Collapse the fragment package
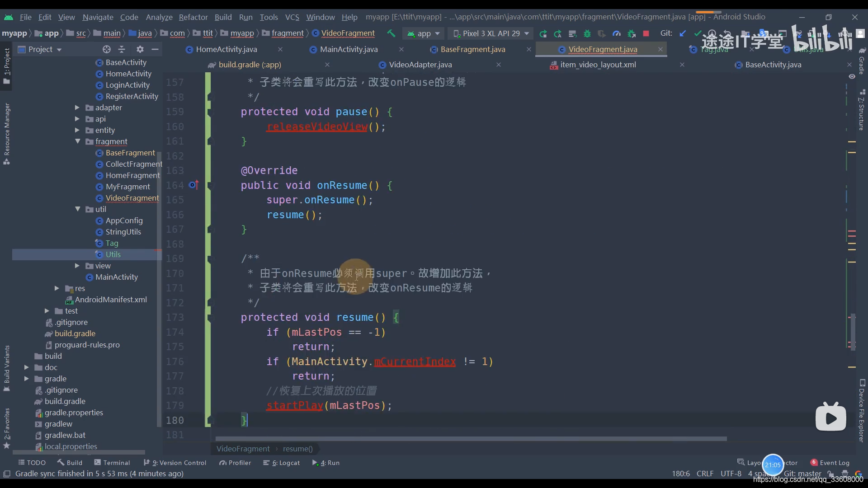This screenshot has height=488, width=868. 77,141
